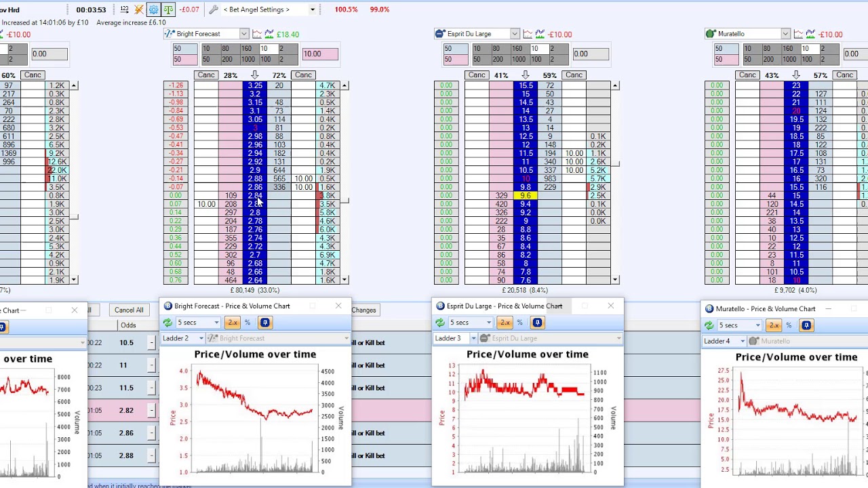Open volume bars icon beside Muratello -£10.00
Viewport: 868px width, 488px height.
click(811, 34)
